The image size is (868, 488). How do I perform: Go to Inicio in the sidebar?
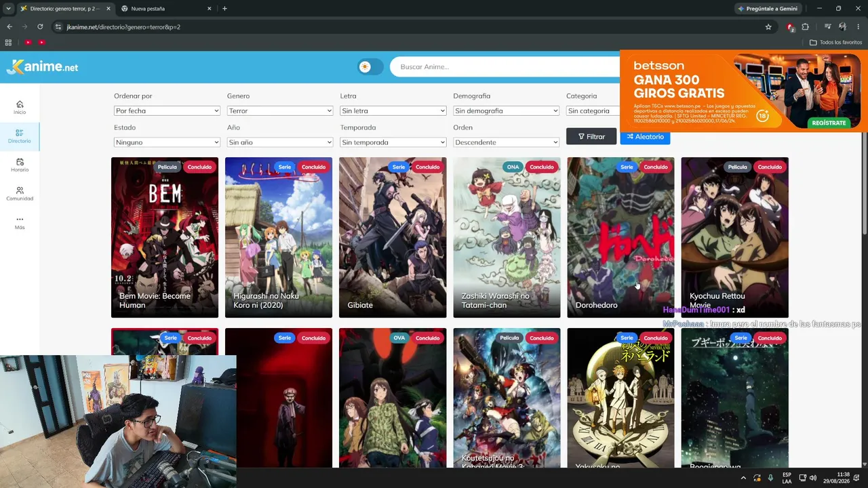tap(20, 107)
